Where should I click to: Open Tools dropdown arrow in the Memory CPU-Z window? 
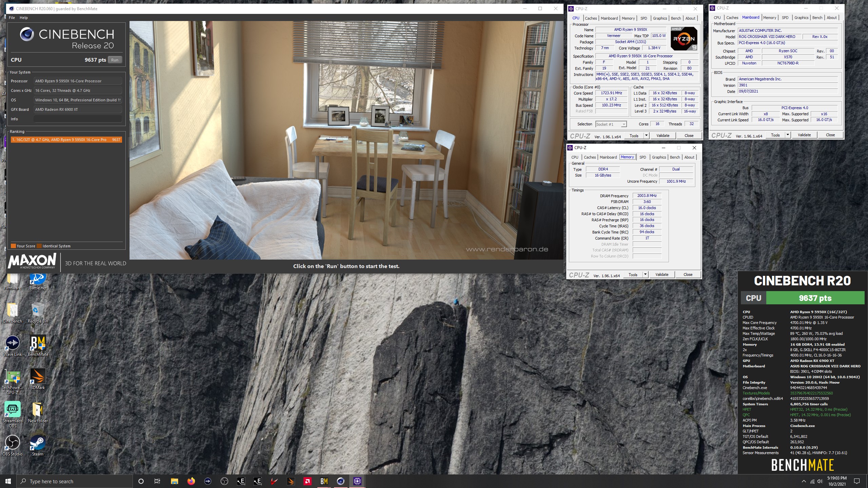pyautogui.click(x=645, y=274)
